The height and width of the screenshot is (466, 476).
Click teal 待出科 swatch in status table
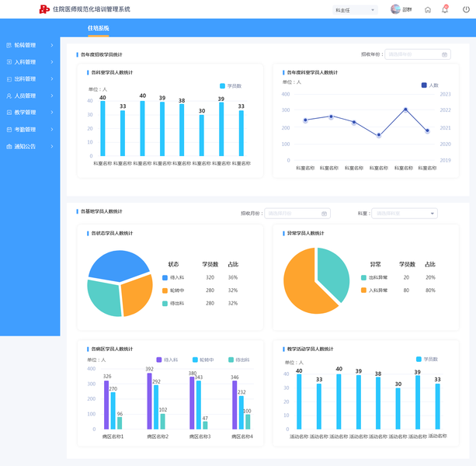pyautogui.click(x=165, y=304)
